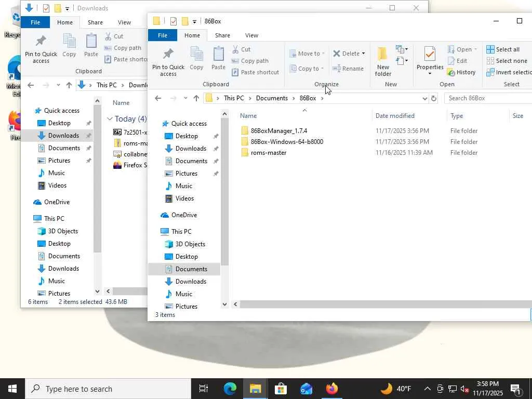Screen dimensions: 532x399
Task: Open Microsoft Store from taskbar
Action: [281, 389]
